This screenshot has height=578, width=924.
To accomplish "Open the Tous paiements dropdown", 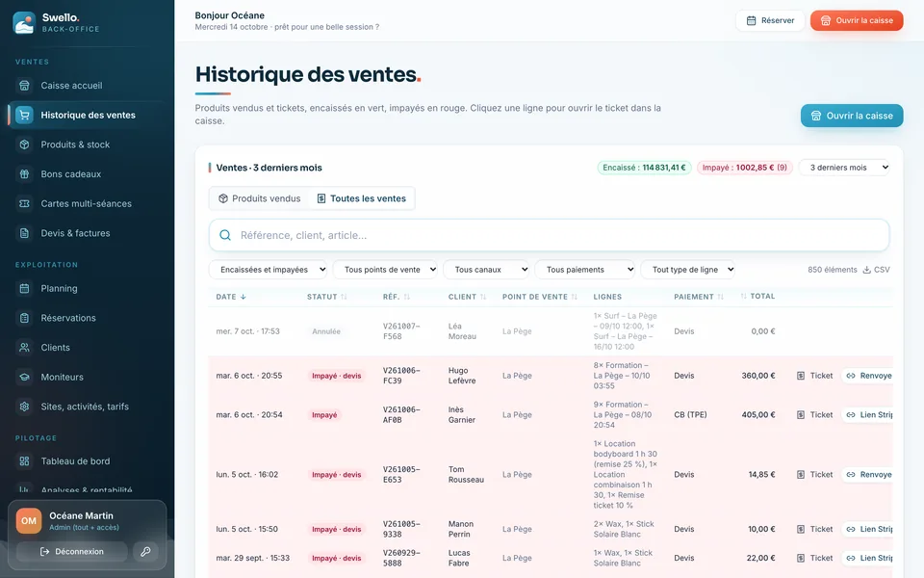I will click(584, 270).
